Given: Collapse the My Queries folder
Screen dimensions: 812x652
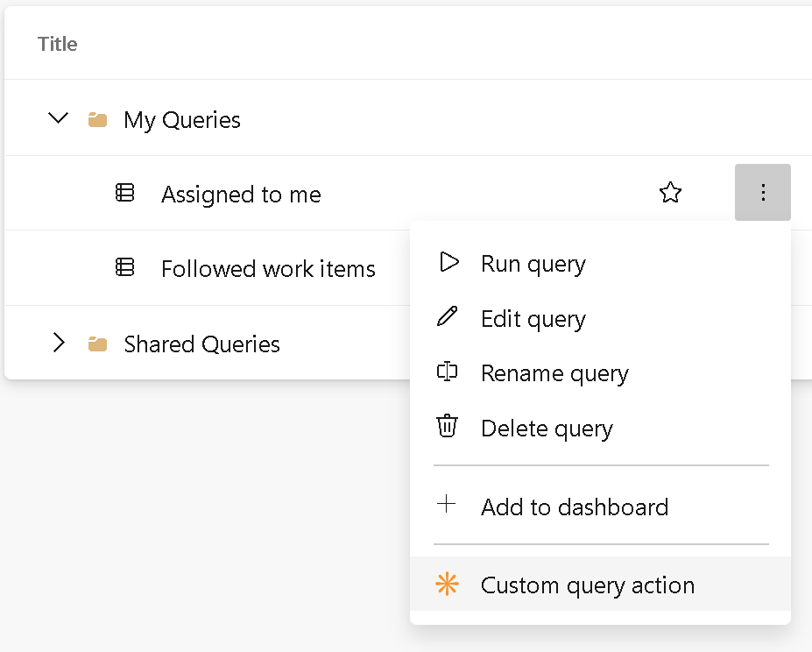Looking at the screenshot, I should [58, 117].
